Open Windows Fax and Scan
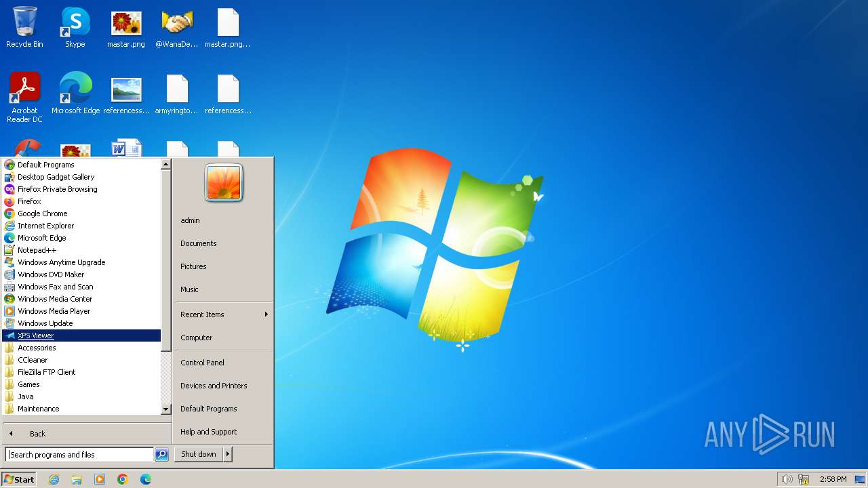Image resolution: width=868 pixels, height=488 pixels. tap(81, 287)
